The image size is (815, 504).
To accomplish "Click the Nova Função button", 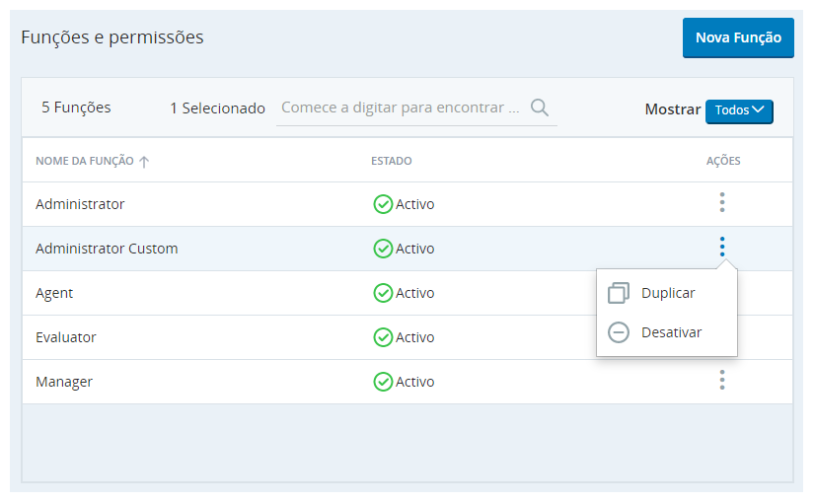I will pos(738,37).
